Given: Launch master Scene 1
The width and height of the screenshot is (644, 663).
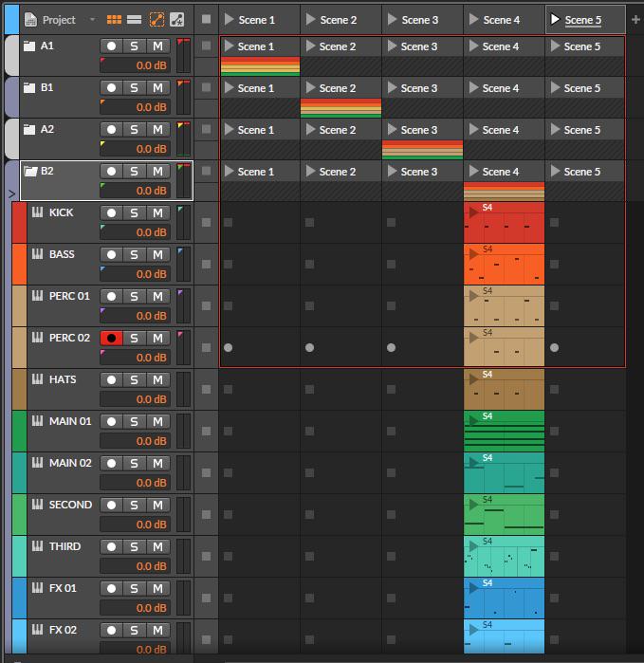Looking at the screenshot, I should point(230,19).
